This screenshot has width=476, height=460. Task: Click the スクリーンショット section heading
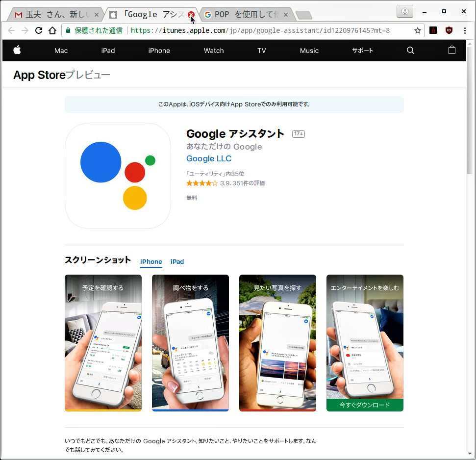pyautogui.click(x=98, y=260)
